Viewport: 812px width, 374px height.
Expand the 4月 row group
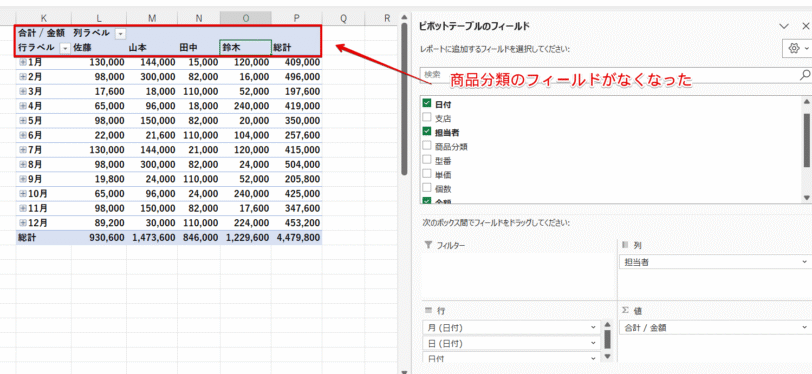[23, 106]
